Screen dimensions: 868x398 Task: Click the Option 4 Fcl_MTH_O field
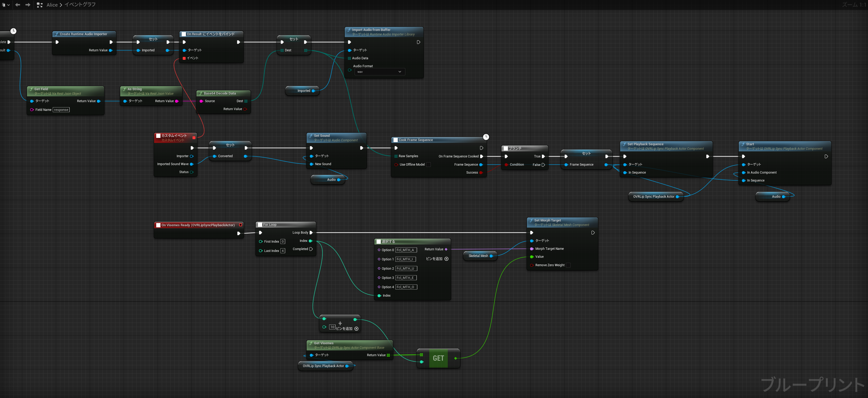tap(406, 287)
